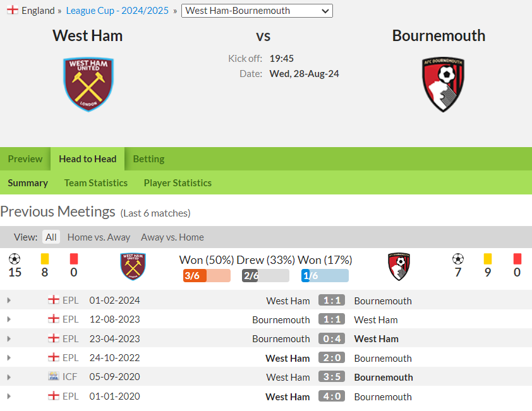532x411 pixels.
Task: Open League Cup - 2024/2025 link
Action: coord(117,11)
